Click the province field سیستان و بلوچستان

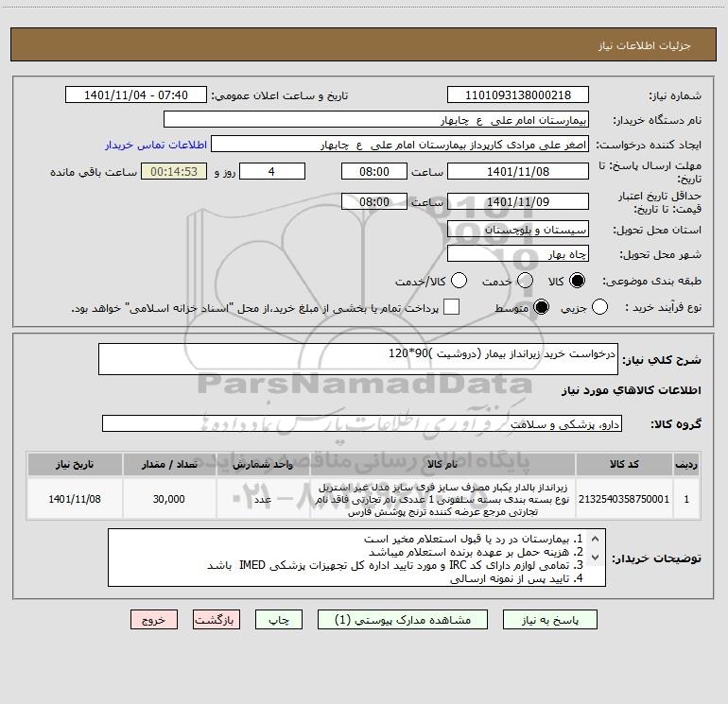tap(518, 229)
